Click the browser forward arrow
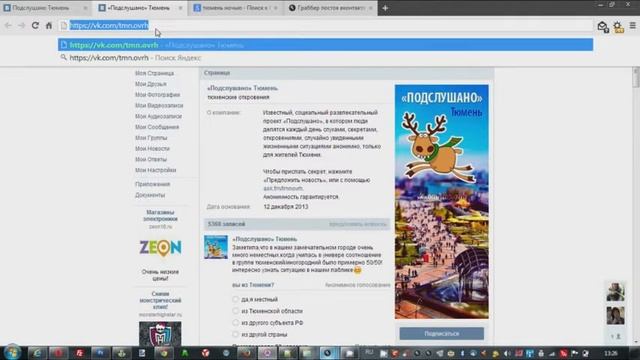The height and width of the screenshot is (360, 640). pos(22,25)
